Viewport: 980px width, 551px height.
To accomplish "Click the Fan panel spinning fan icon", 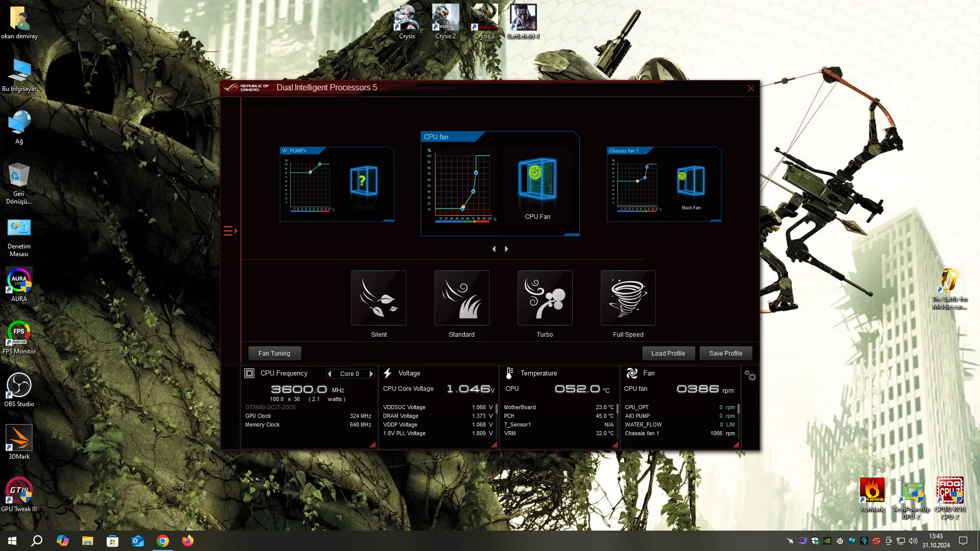I will 632,373.
